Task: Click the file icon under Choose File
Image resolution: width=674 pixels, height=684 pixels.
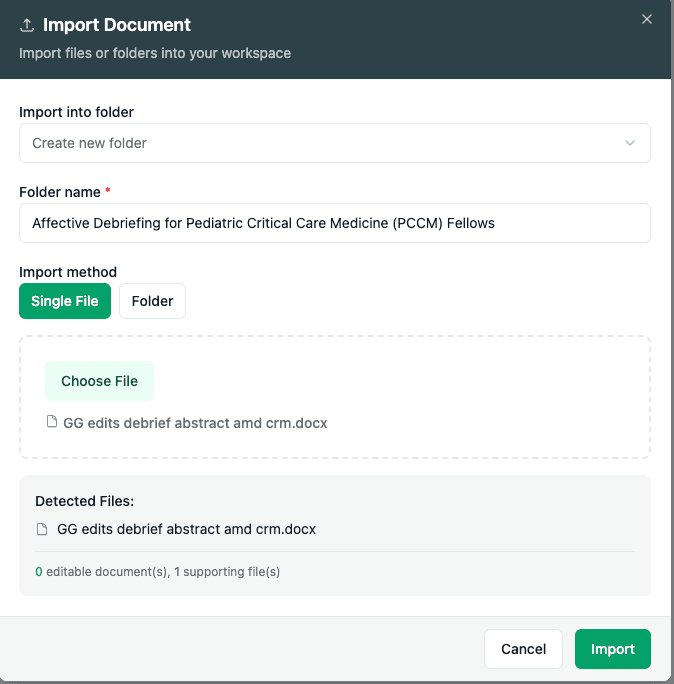Action: pos(52,422)
